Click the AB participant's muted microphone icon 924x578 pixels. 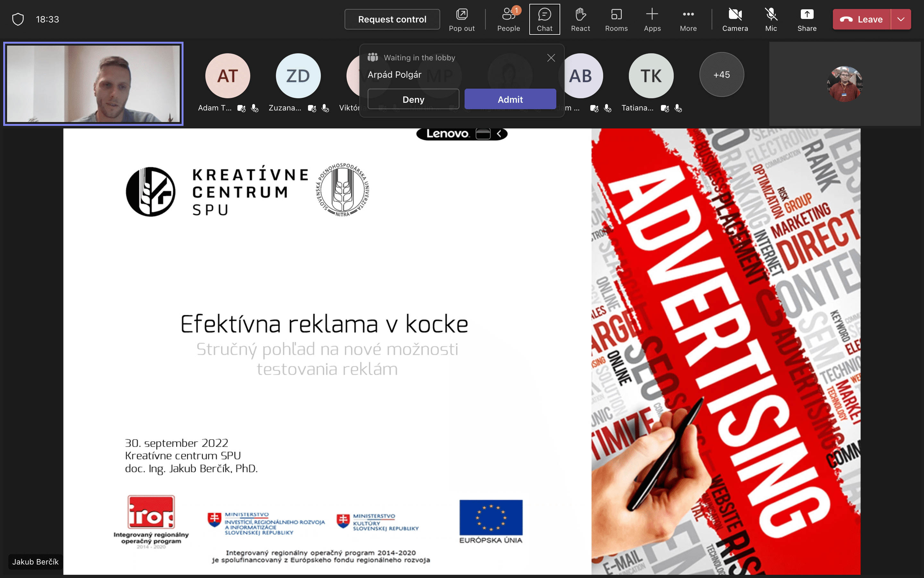[x=607, y=109]
